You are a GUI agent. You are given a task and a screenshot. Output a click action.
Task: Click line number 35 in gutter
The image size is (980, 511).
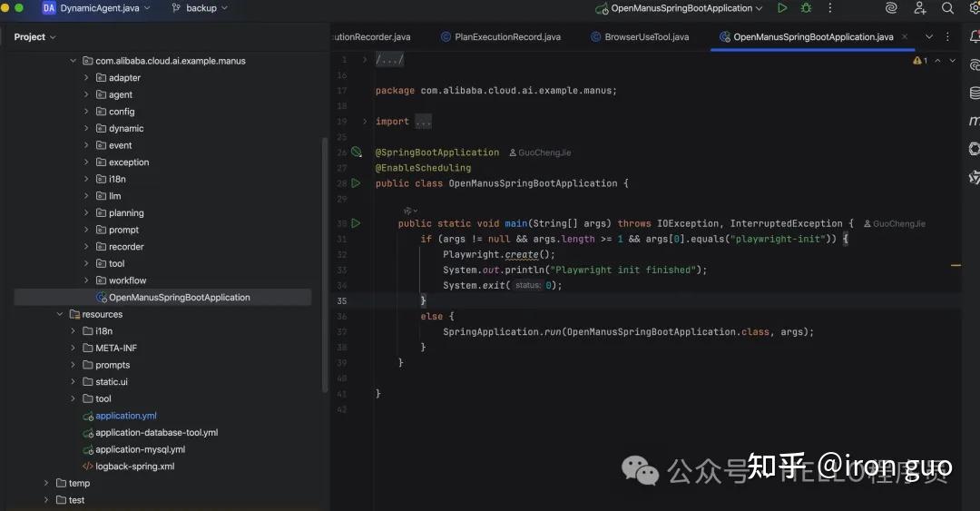(x=342, y=300)
